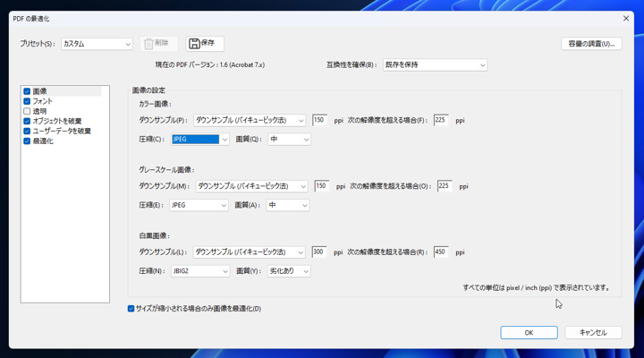Screen dimensions: 644x358
Task: Open monochrome ダウンサンプル(L) method dropdown
Action: point(249,252)
